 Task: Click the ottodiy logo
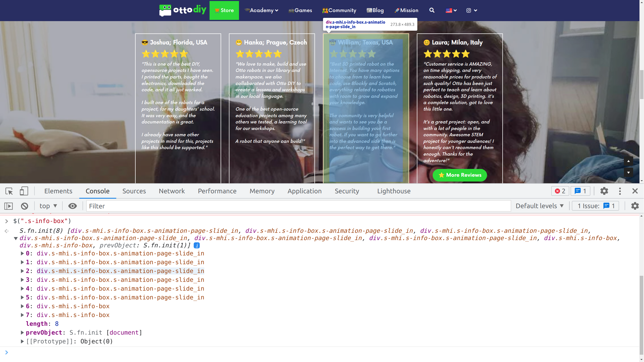pos(183,10)
